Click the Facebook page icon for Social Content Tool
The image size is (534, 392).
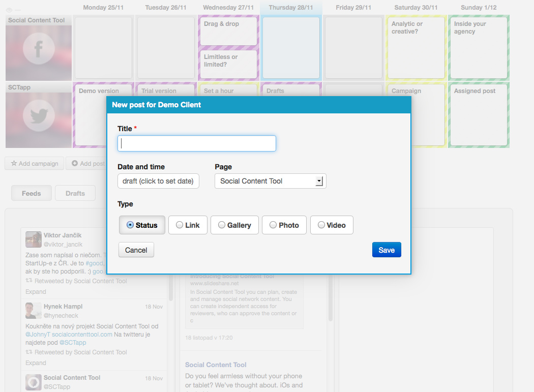tap(38, 50)
